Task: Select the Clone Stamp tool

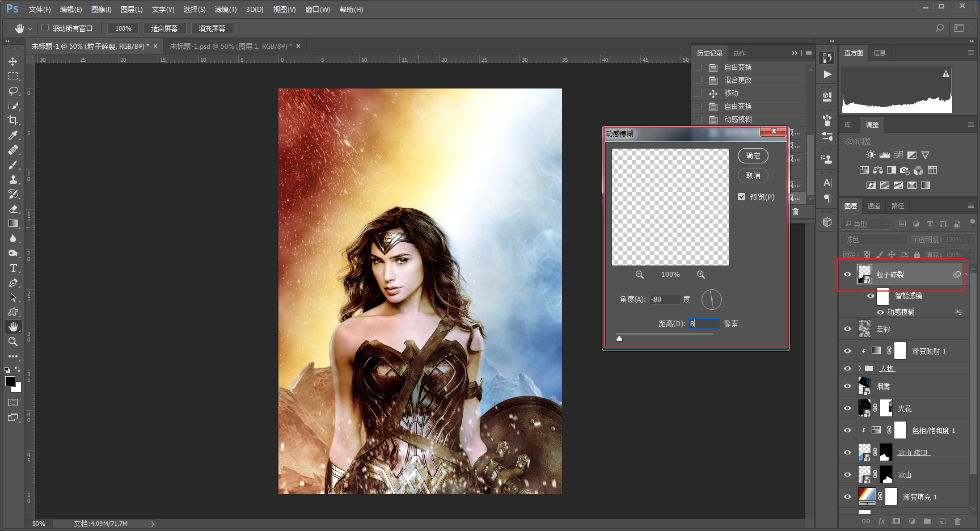Action: 13,179
